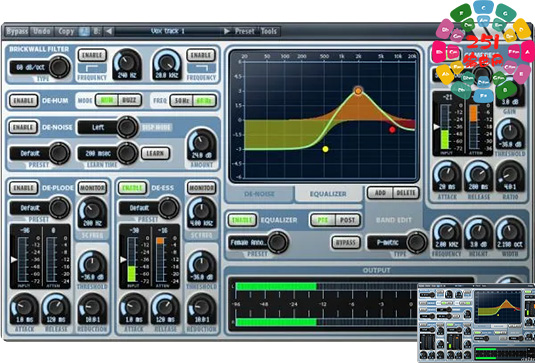The height and width of the screenshot is (363, 535).
Task: Enable the brickwall low-pass filter
Action: click(201, 55)
